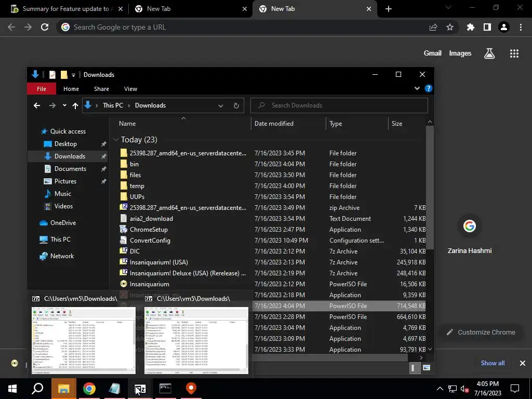Sort by the Date modified column
The height and width of the screenshot is (399, 532).
[x=288, y=124]
